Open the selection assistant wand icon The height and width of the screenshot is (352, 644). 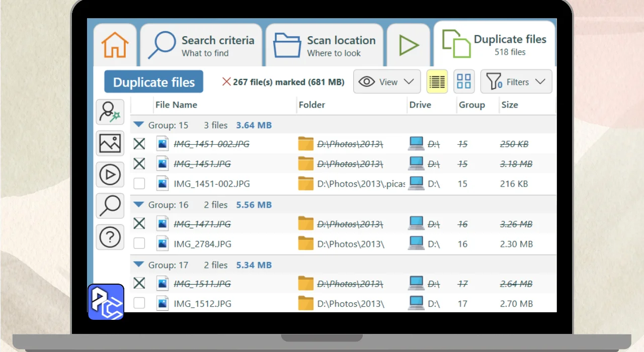click(110, 112)
